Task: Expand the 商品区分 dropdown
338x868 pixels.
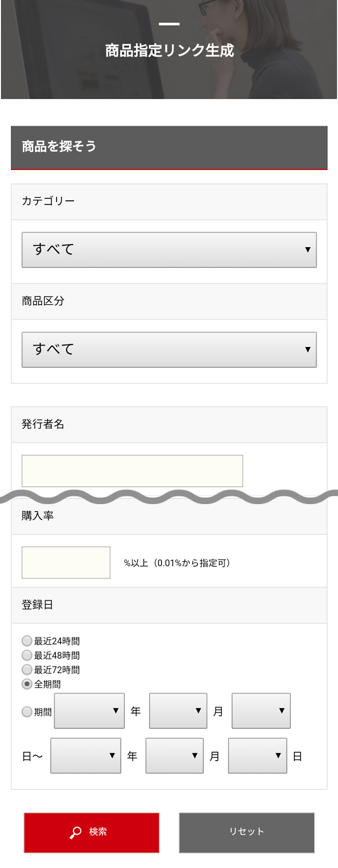Action: tap(169, 349)
